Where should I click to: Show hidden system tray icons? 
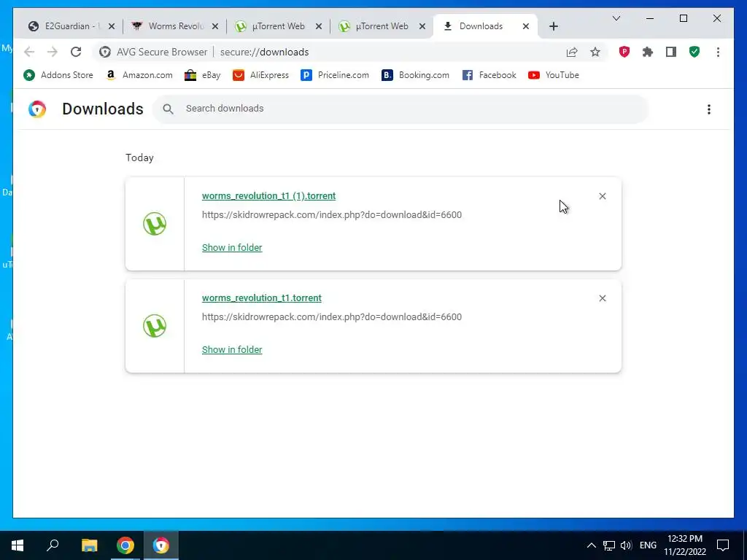(x=591, y=545)
